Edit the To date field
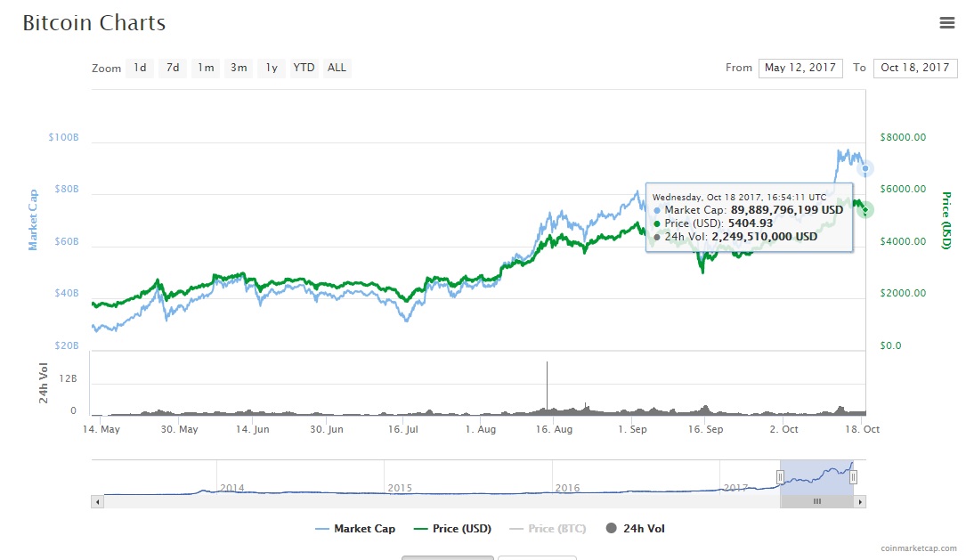 (915, 68)
